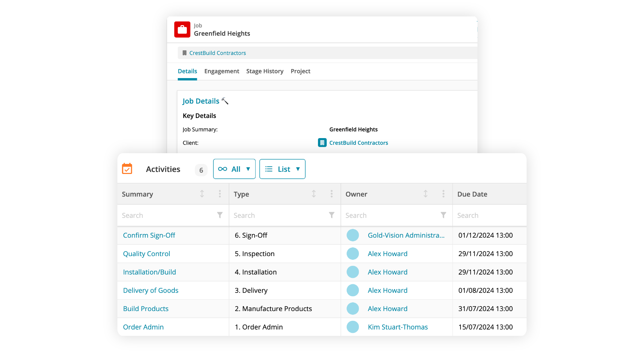
Task: Open the Confirm Sign-Off activity
Action: (x=149, y=235)
